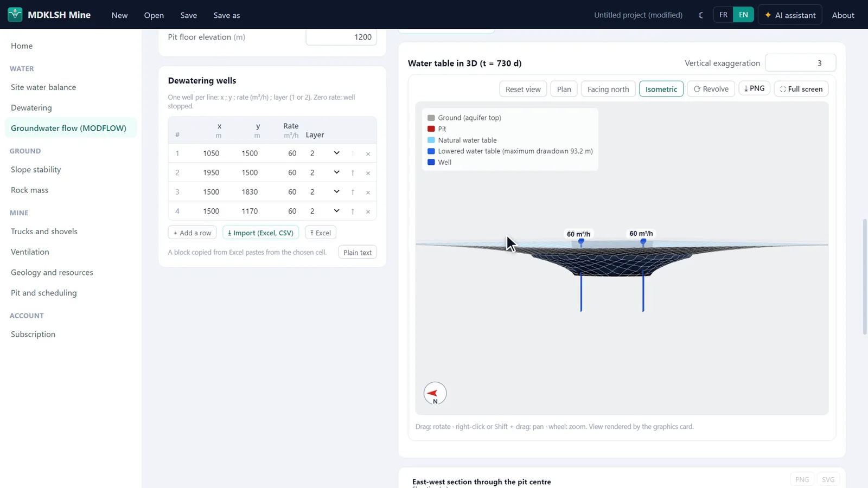Add a row to the dewatering wells table
Viewport: 868px width, 488px height.
(193, 233)
